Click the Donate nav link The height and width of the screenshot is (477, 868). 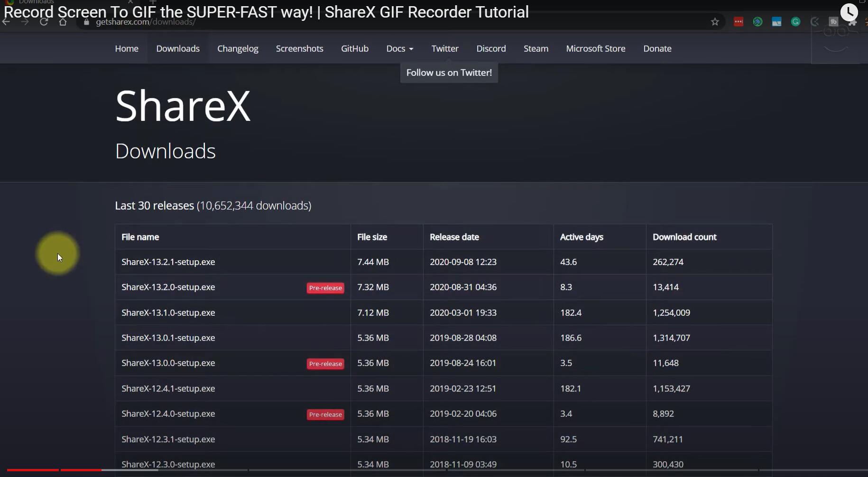(657, 48)
